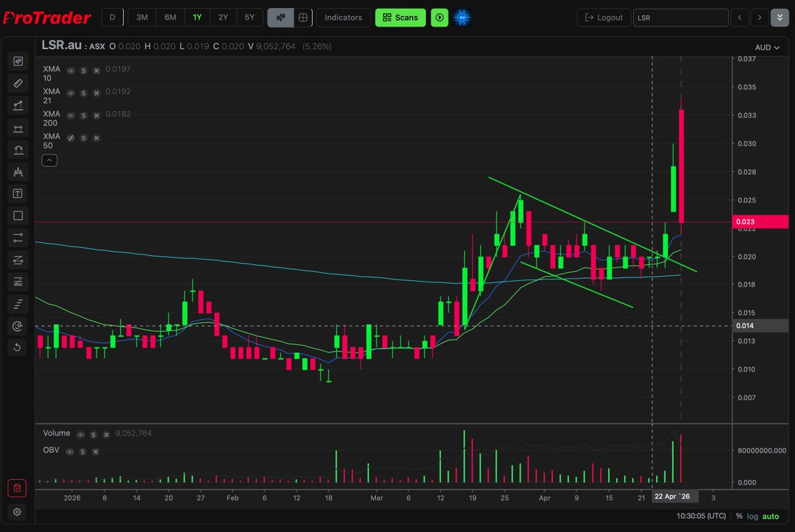The height and width of the screenshot is (532, 795).
Task: Select the rectangle shape tool
Action: point(18,215)
